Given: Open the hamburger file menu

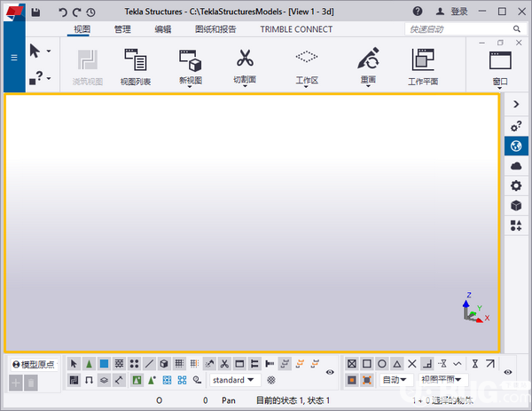Looking at the screenshot, I should [14, 58].
